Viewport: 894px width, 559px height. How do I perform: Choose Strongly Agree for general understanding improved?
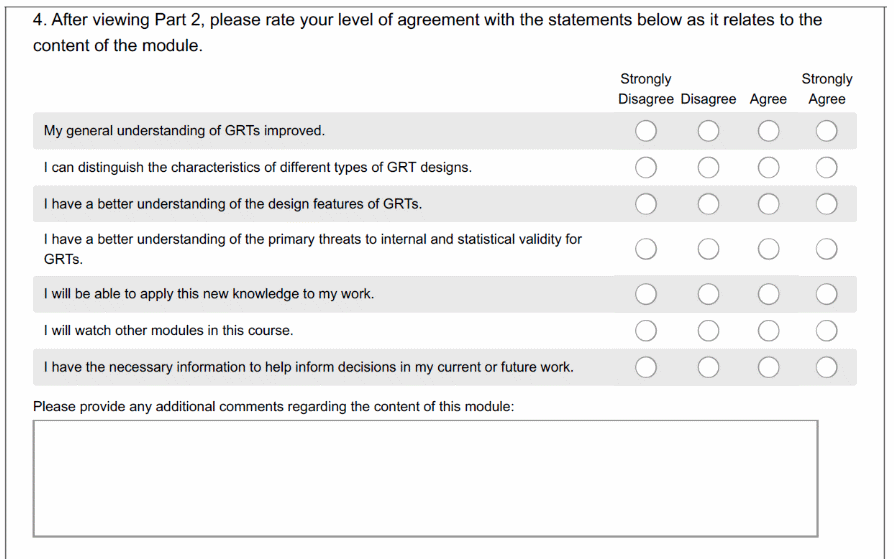(826, 131)
